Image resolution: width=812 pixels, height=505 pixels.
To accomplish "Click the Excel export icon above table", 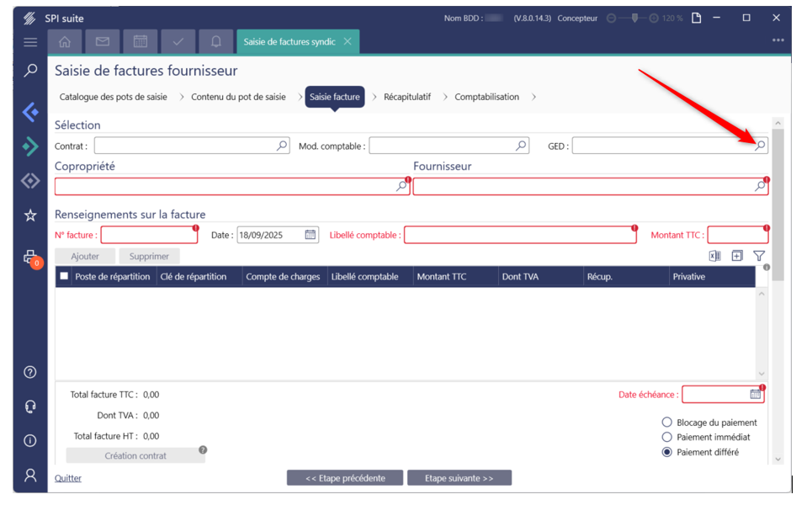I will coord(714,256).
